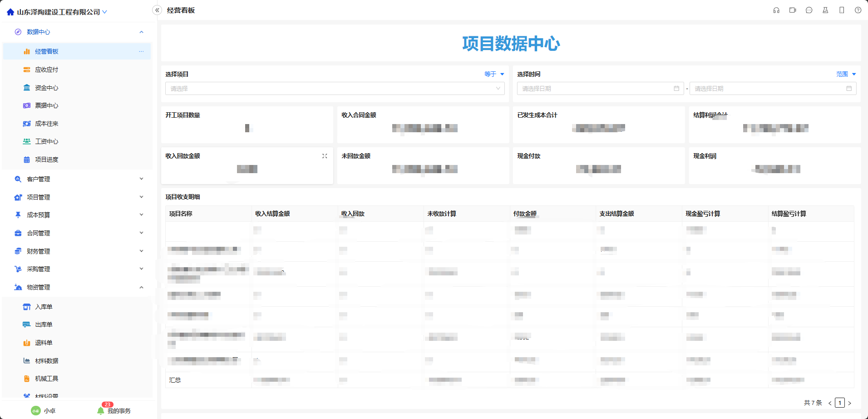Click the start date input field

click(600, 89)
